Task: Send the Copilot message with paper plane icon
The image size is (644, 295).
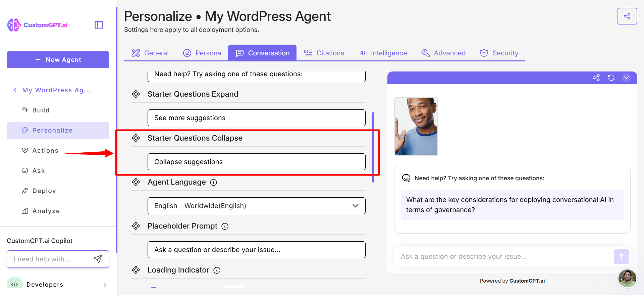Action: click(98, 259)
